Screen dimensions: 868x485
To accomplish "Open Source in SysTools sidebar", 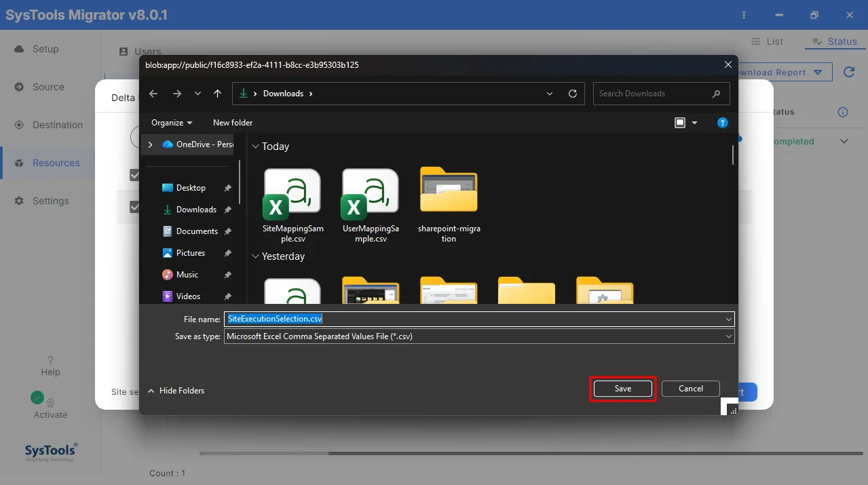I will pos(48,87).
